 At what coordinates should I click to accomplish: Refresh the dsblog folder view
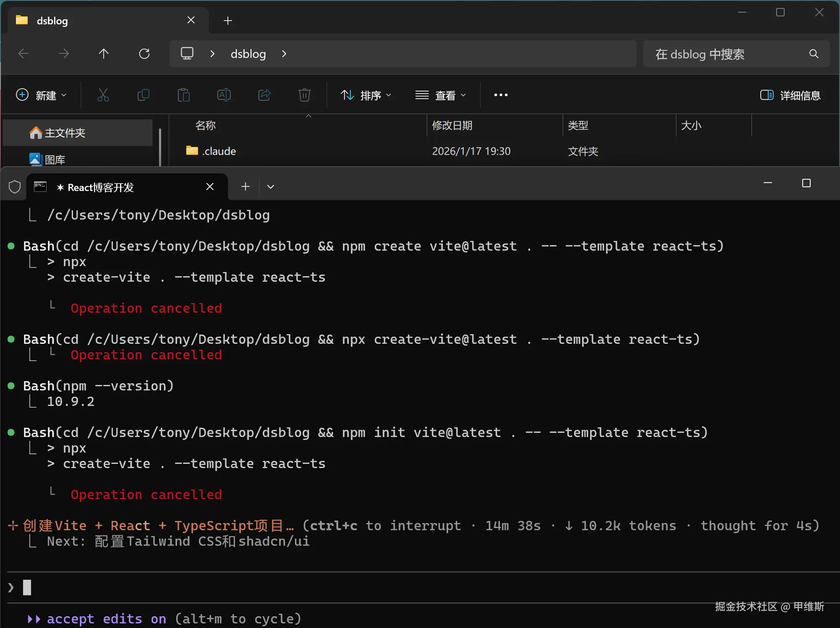pos(144,54)
